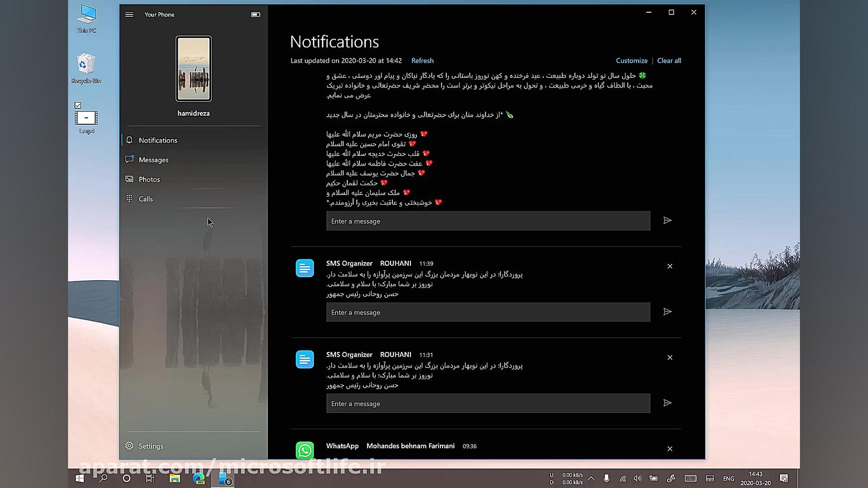Open the clock and calendar flyout
Image resolution: width=868 pixels, height=488 pixels.
tap(755, 478)
